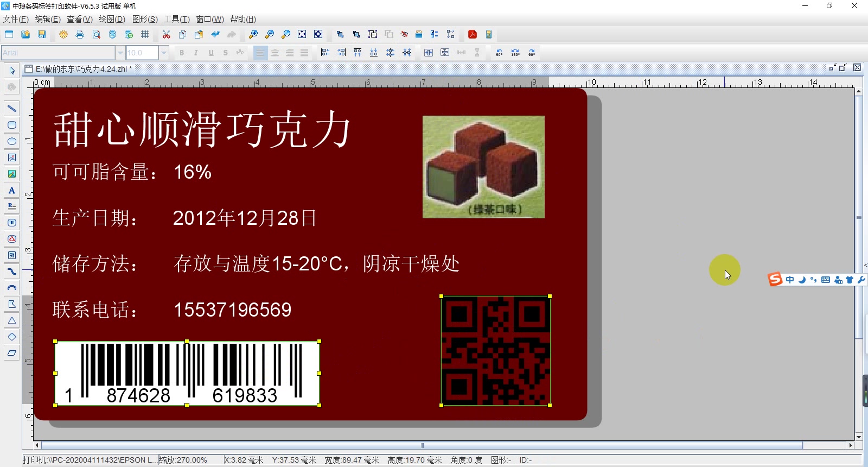Select the QR code object
Image resolution: width=868 pixels, height=467 pixels.
[x=496, y=351]
